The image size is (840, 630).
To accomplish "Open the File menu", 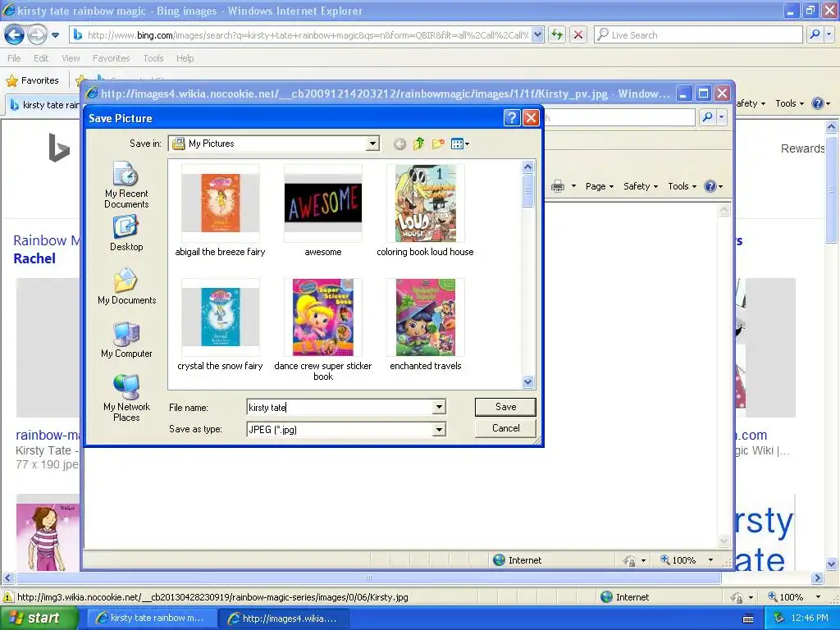I will [x=14, y=58].
